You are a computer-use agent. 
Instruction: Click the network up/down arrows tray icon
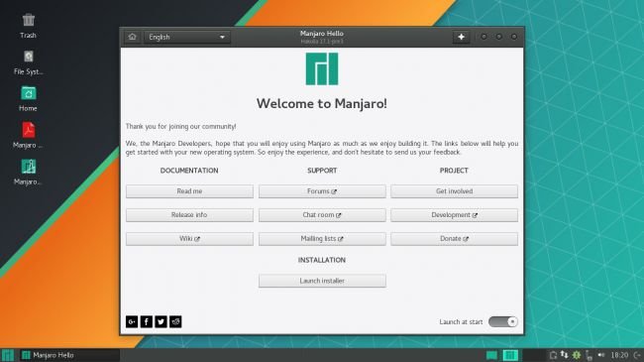(x=565, y=355)
